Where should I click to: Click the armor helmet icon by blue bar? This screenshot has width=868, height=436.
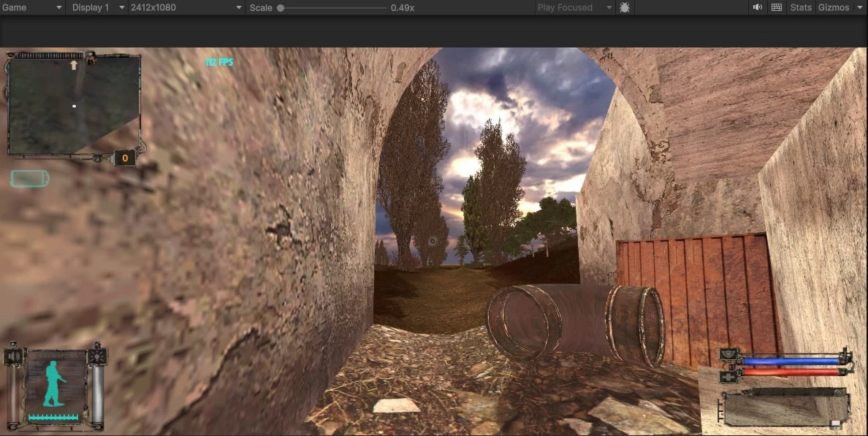tap(728, 355)
